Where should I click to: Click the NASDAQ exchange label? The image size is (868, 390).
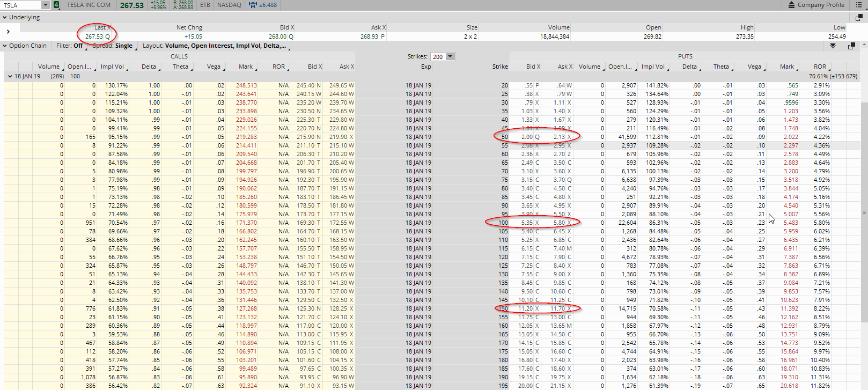click(x=229, y=5)
